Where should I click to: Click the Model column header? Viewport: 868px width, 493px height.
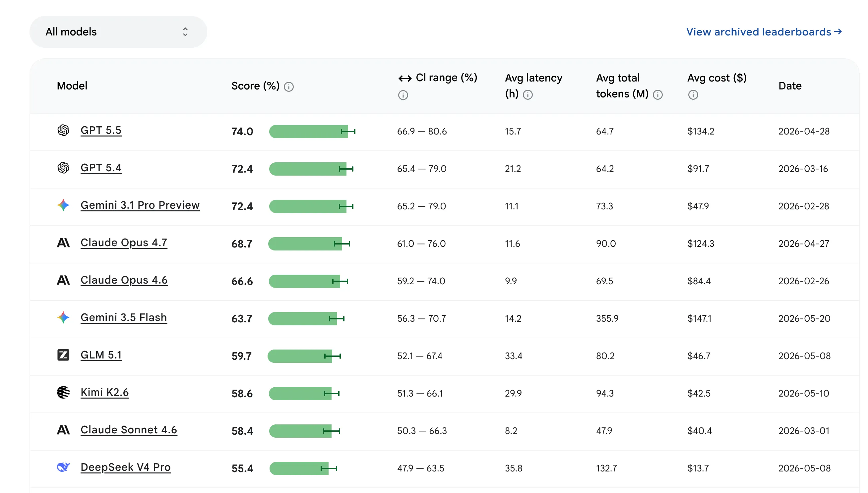point(72,86)
